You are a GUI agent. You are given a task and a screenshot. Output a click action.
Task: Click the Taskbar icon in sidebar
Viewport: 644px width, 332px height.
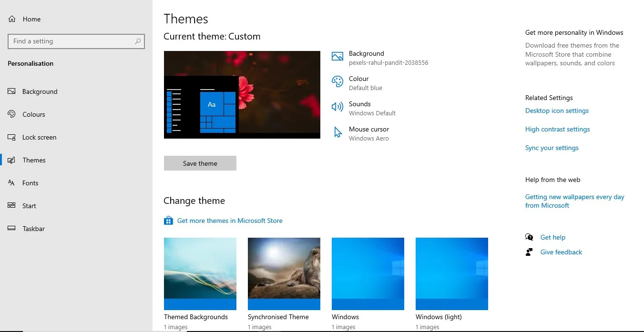[x=12, y=229]
